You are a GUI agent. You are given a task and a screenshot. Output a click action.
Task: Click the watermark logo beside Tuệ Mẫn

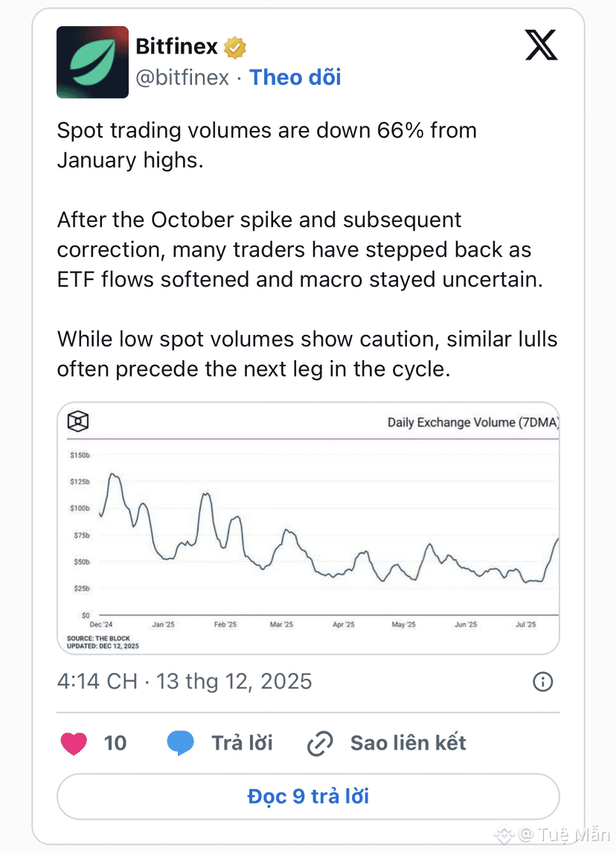click(x=505, y=833)
